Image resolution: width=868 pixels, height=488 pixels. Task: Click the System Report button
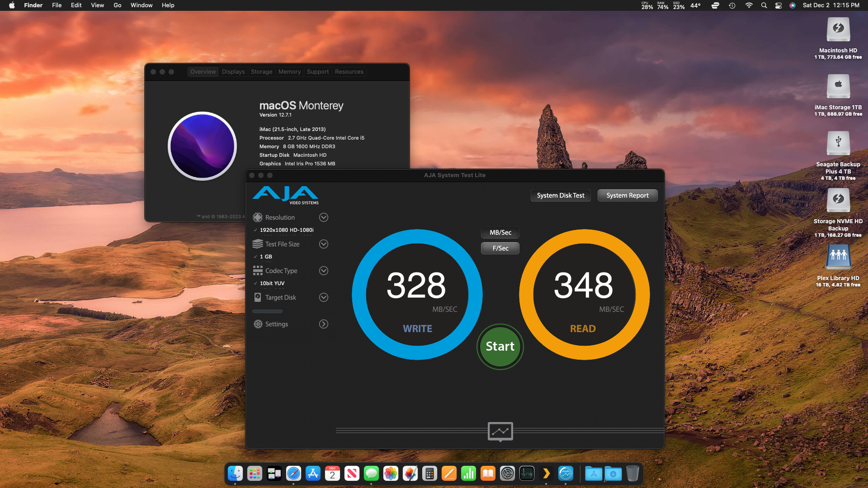coord(627,195)
